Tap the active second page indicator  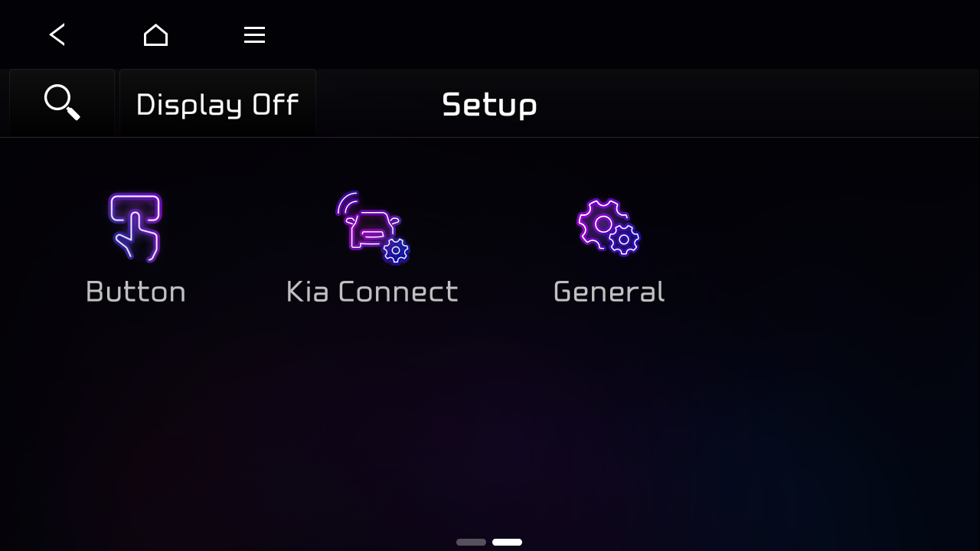pyautogui.click(x=507, y=541)
